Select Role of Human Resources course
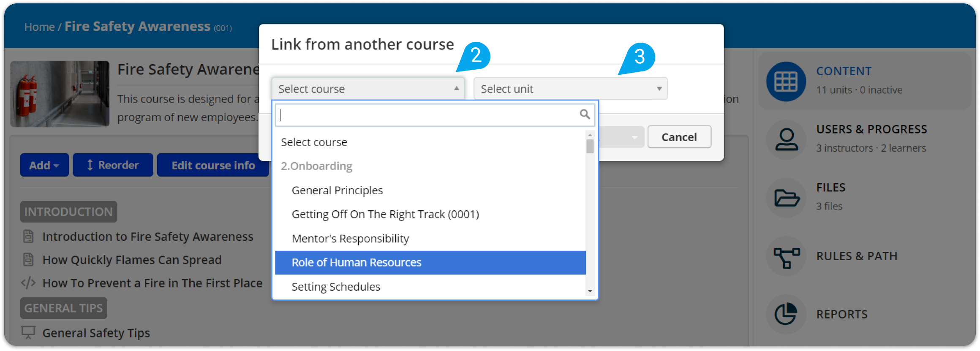 (357, 263)
